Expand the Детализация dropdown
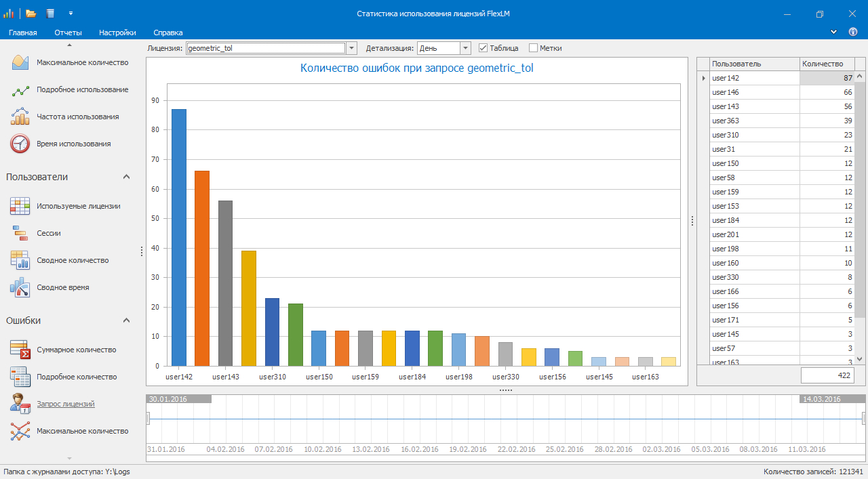This screenshot has width=868, height=479. point(465,48)
